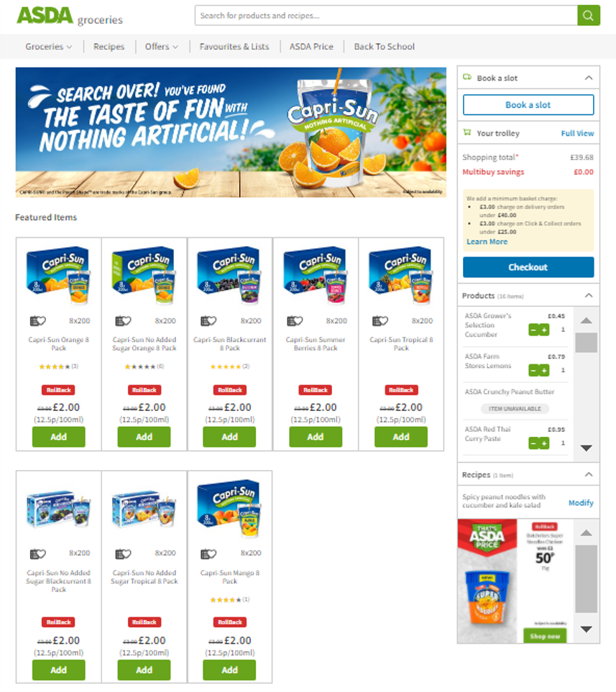616x692 pixels.
Task: Open the Offers dropdown menu
Action: 161,46
